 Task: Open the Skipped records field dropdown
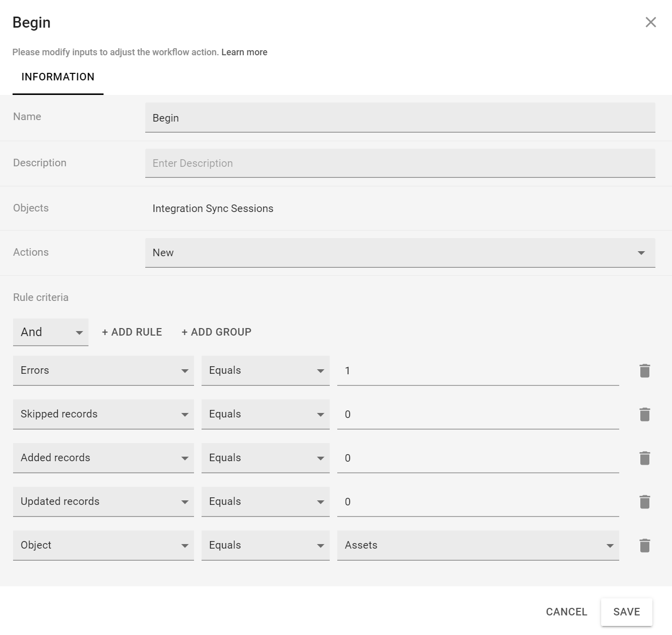(103, 414)
